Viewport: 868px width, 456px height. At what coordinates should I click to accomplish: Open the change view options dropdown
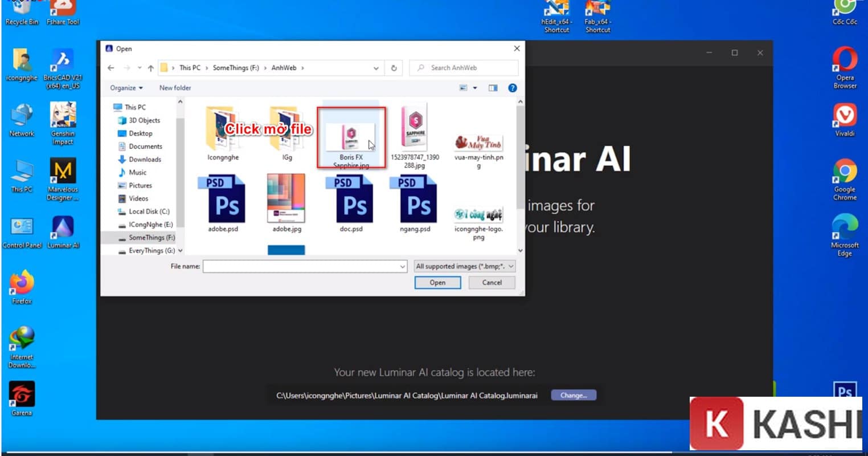[474, 88]
